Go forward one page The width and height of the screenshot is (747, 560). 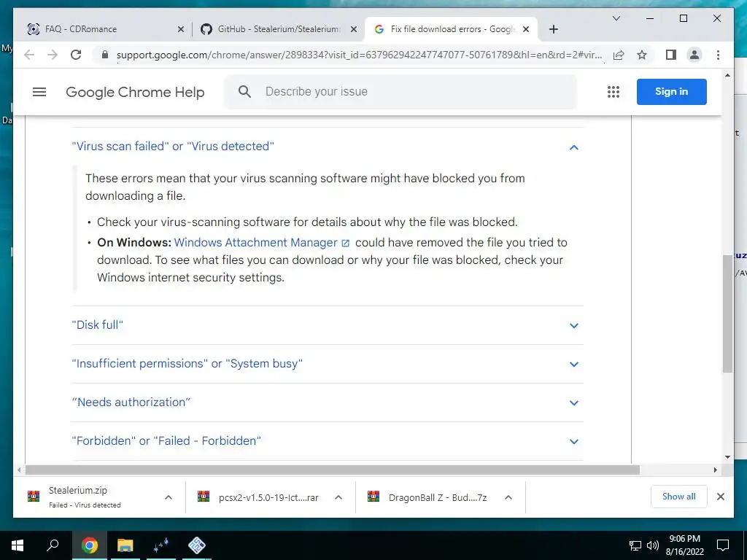[x=53, y=55]
